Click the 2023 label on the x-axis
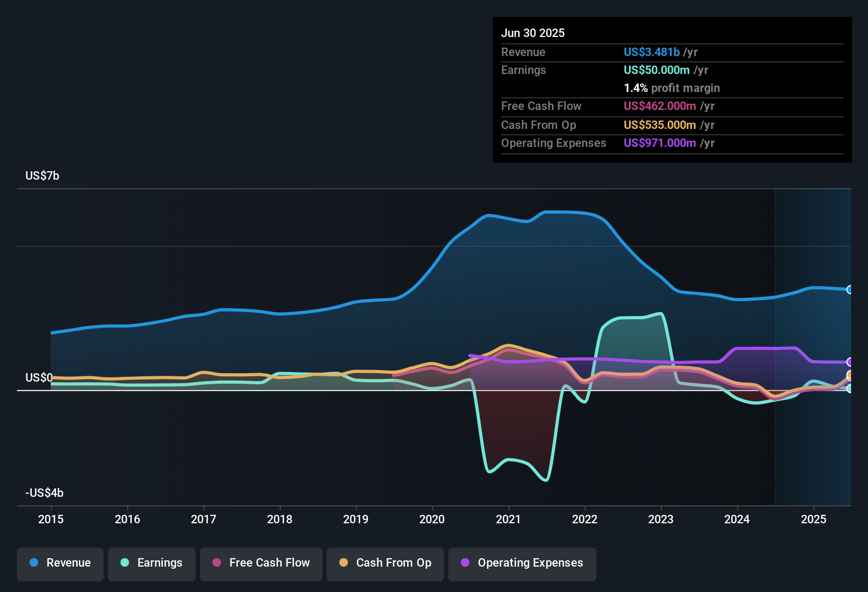Viewport: 868px width, 592px height. click(x=661, y=519)
